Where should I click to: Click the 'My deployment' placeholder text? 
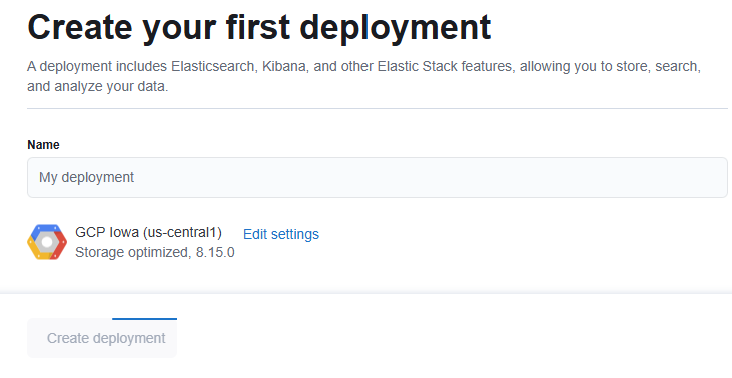click(86, 177)
